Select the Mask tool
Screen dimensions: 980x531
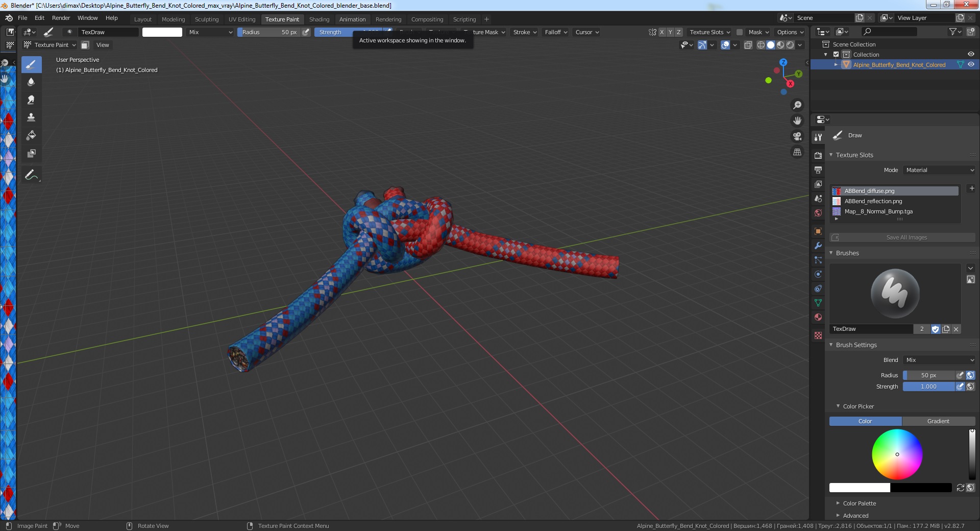31,154
